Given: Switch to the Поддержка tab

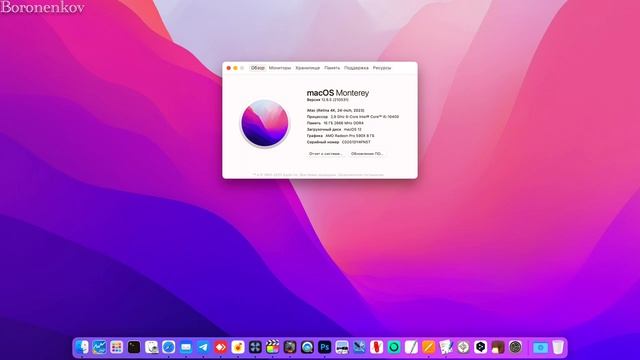Looking at the screenshot, I should pos(356,68).
